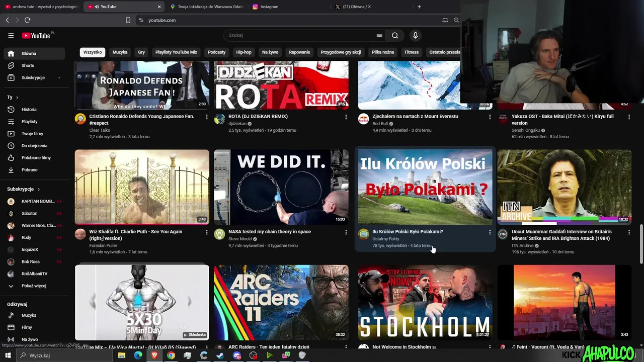Open Główna home in sidebar
644x362 pixels.
point(34,53)
